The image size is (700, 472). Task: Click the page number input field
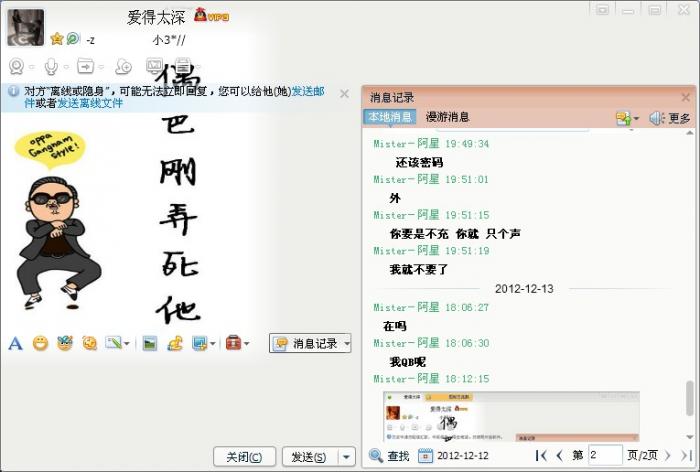[x=605, y=455]
